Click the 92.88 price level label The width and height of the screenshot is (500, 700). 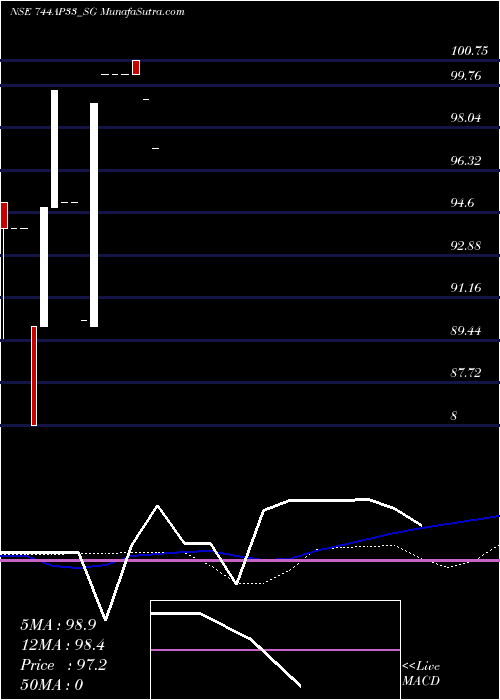[466, 246]
